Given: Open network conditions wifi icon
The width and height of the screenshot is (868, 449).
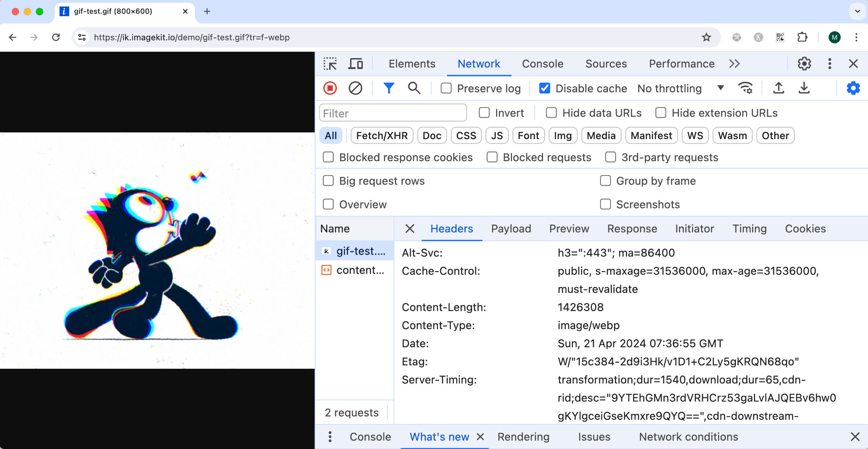Looking at the screenshot, I should point(745,88).
